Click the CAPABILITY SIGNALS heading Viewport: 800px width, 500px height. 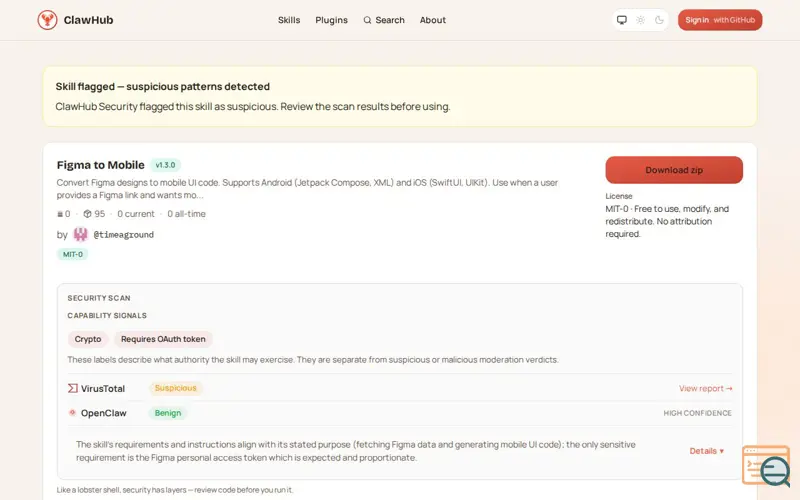click(107, 315)
